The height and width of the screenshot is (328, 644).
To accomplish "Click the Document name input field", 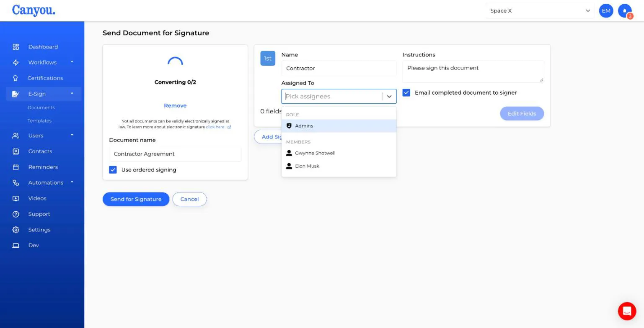I will click(x=175, y=154).
